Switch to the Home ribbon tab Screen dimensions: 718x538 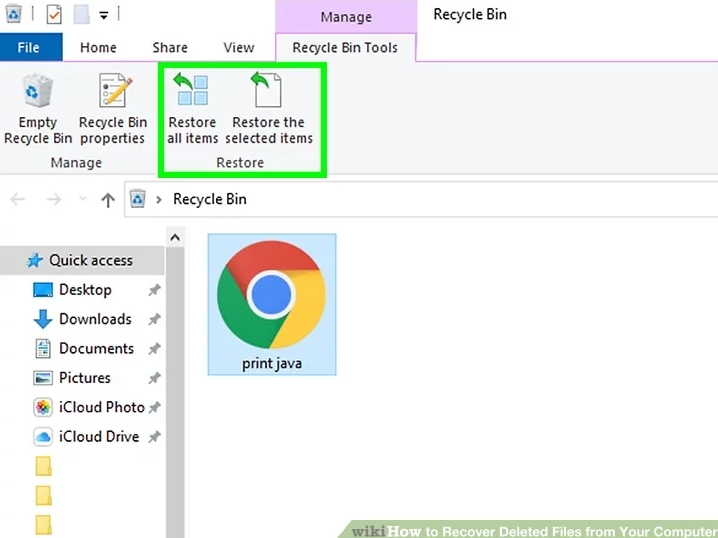click(98, 47)
